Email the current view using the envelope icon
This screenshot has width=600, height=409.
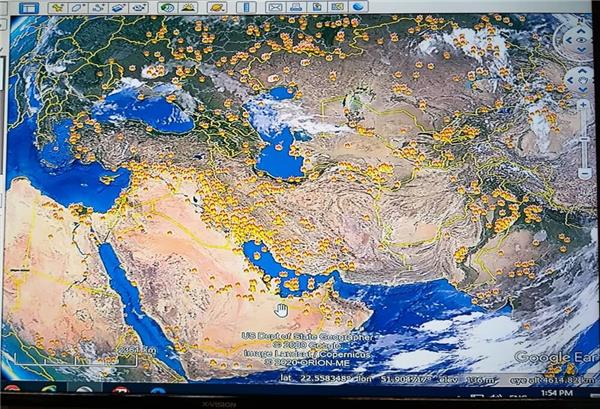(x=276, y=7)
